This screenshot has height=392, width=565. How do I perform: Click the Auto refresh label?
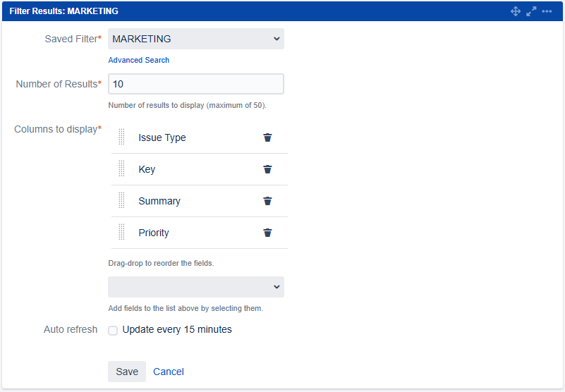pyautogui.click(x=71, y=329)
